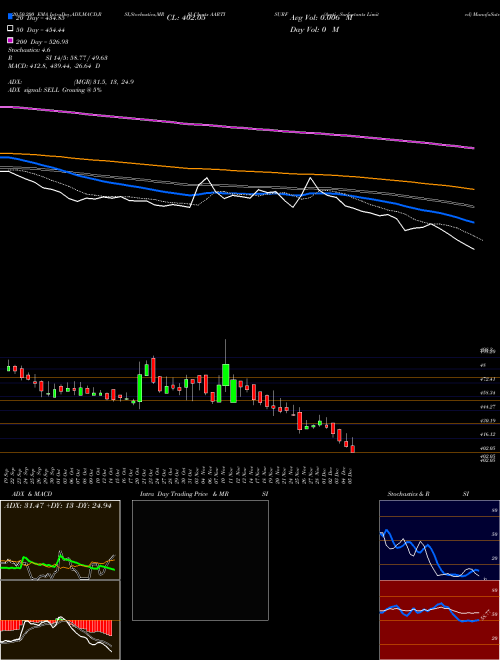The image size is (500, 660).
Task: Click the 'Avg Vol' label
Action: coord(321,18)
